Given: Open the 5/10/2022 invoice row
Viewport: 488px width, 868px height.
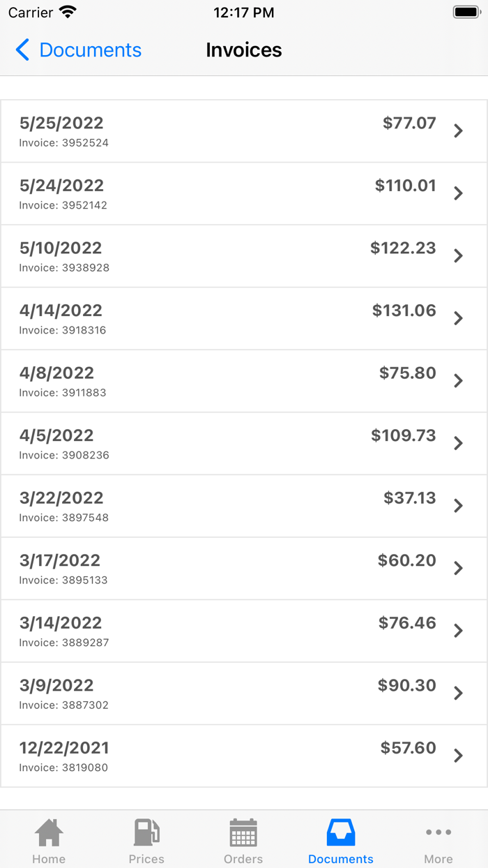Looking at the screenshot, I should 244,256.
